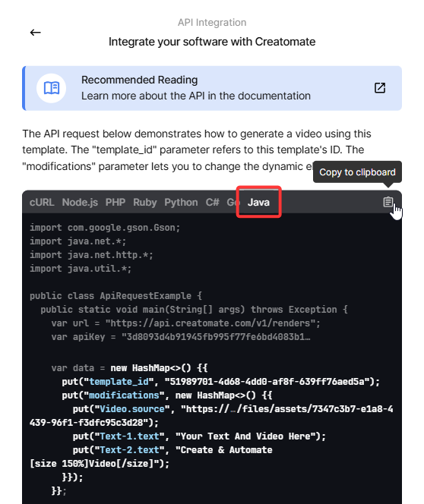Click the 'import java.net.http.*;' line
The width and height of the screenshot is (424, 504).
[x=91, y=255]
